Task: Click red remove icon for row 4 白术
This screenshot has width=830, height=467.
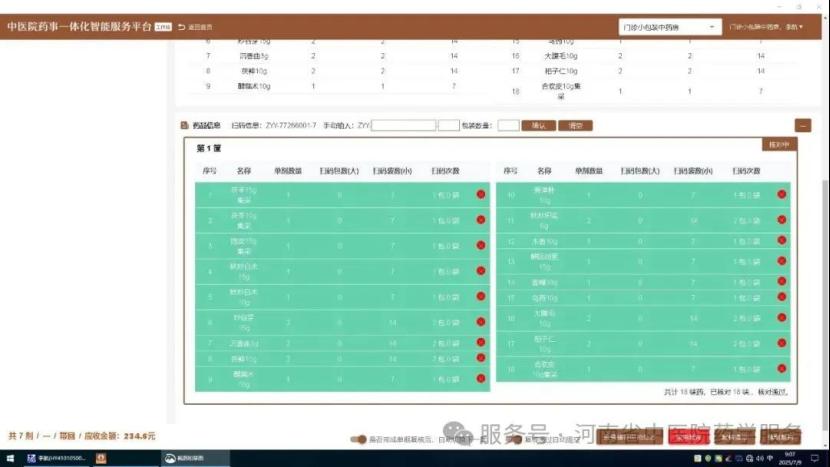Action: [x=480, y=271]
